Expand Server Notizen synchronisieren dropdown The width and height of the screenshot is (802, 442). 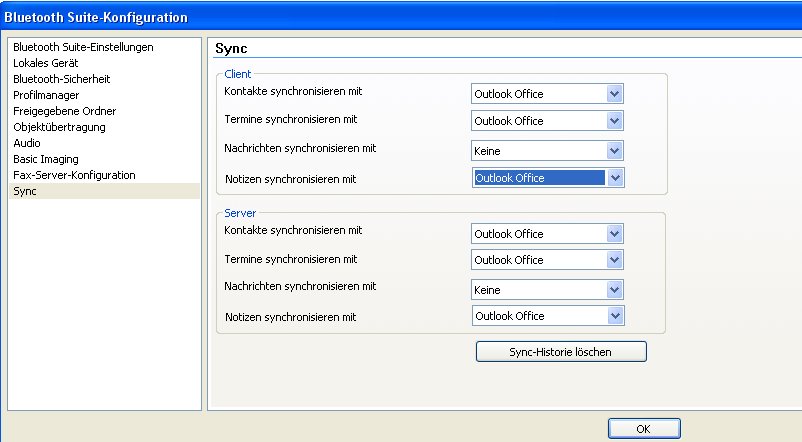coord(548,316)
